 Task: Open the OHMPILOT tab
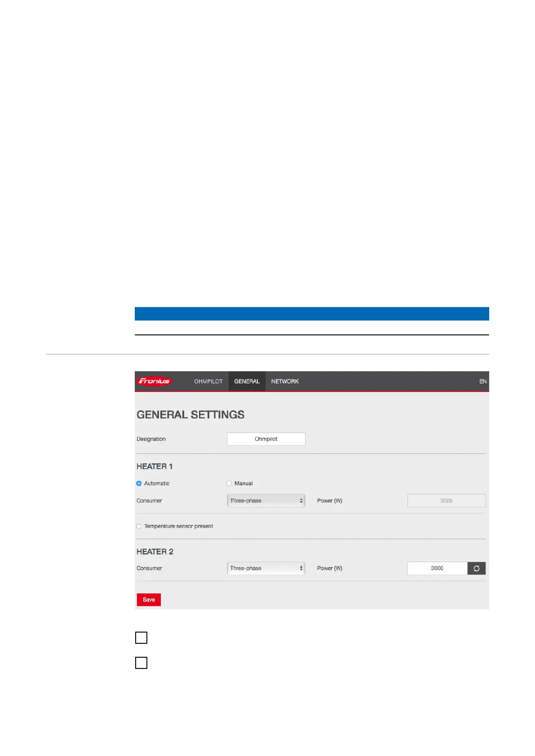coord(208,382)
